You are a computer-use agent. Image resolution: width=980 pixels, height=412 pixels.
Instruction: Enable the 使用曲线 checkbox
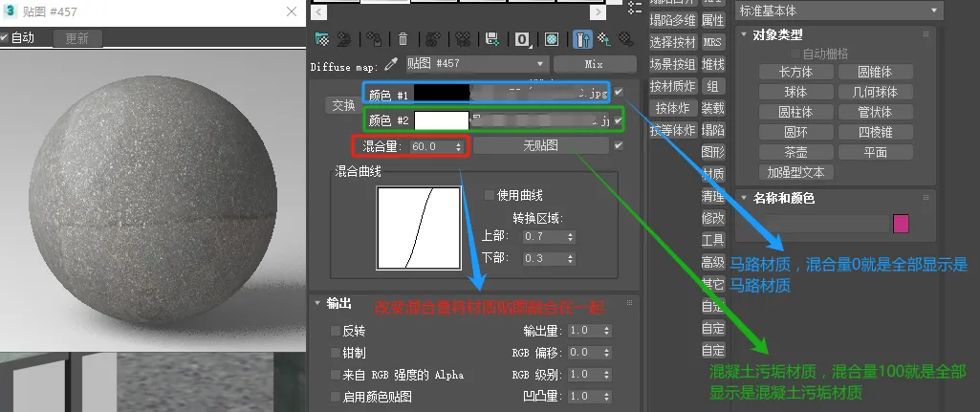(490, 195)
